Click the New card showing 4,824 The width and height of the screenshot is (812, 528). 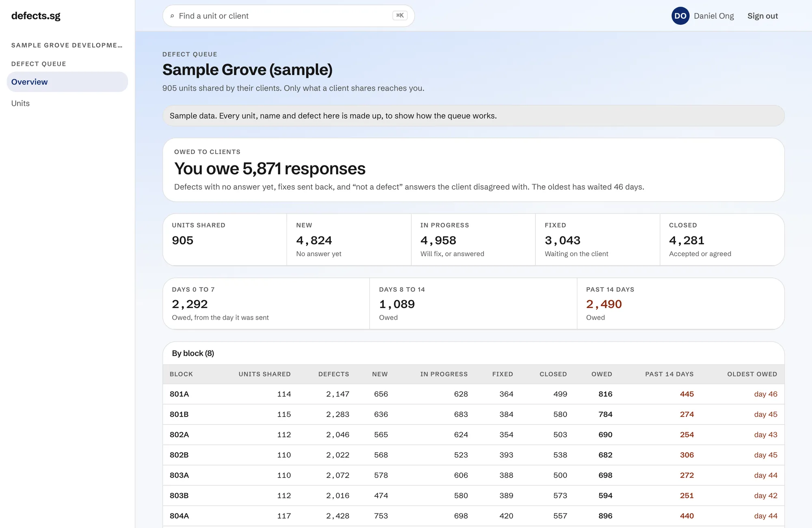click(349, 240)
